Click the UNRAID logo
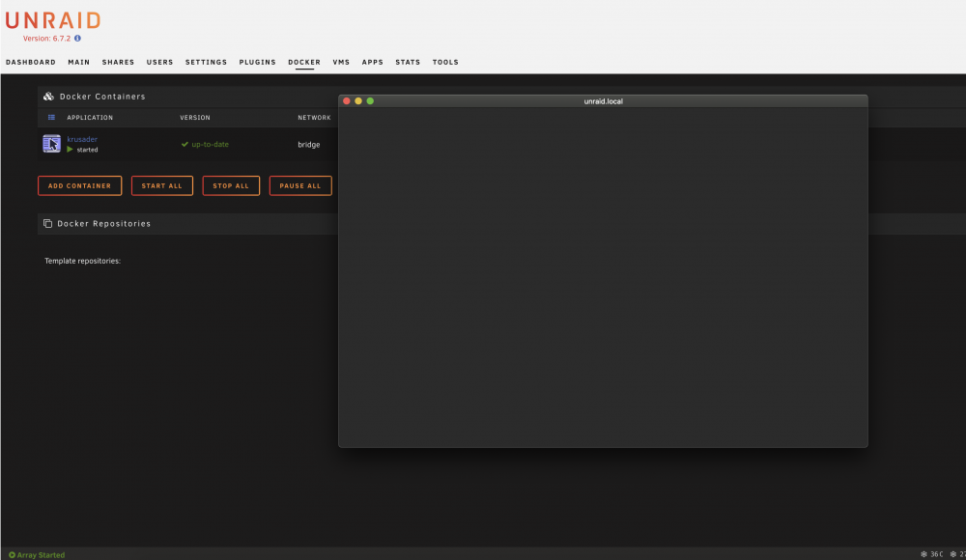The height and width of the screenshot is (560, 966). (x=53, y=20)
